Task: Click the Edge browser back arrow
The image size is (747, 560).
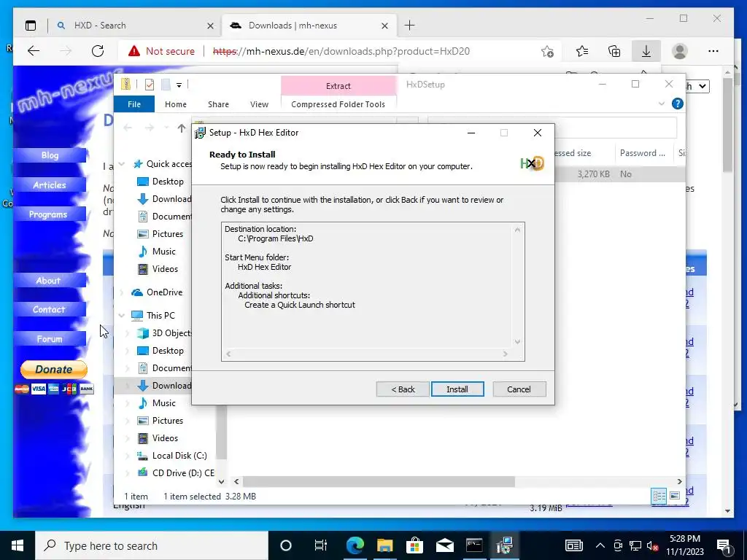Action: [34, 51]
